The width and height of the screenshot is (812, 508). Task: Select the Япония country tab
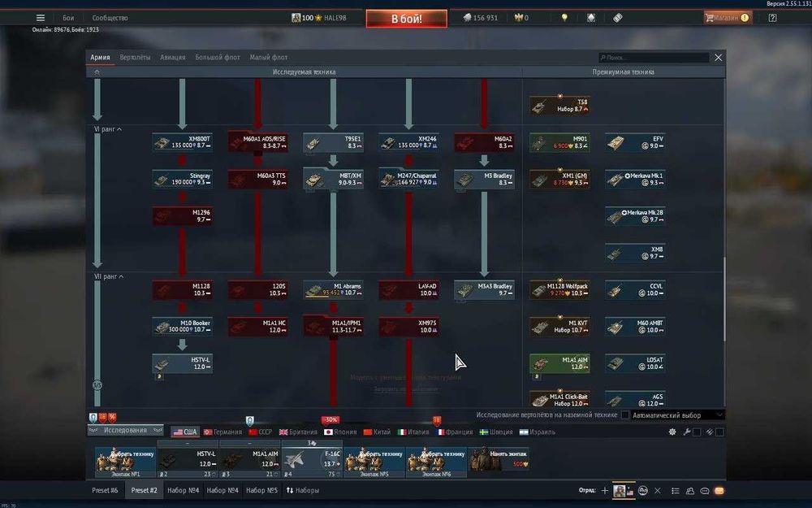(340, 432)
